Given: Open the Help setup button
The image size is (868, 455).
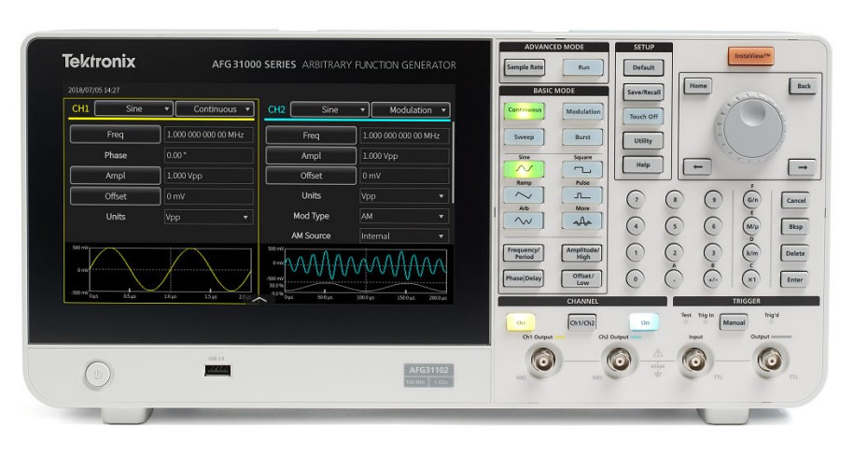Looking at the screenshot, I should (x=643, y=164).
